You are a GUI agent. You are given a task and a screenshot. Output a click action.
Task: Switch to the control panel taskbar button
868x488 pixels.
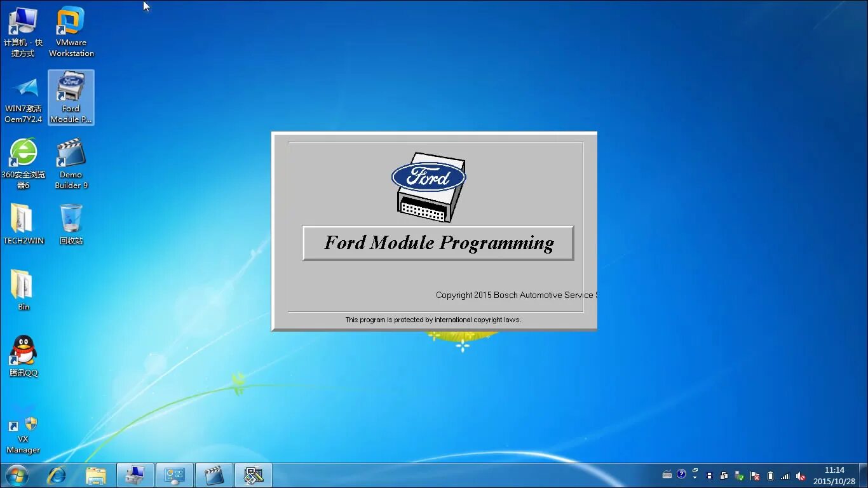(x=175, y=475)
